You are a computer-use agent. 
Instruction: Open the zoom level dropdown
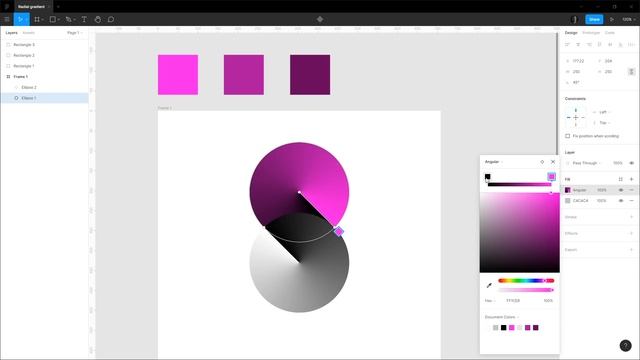628,19
